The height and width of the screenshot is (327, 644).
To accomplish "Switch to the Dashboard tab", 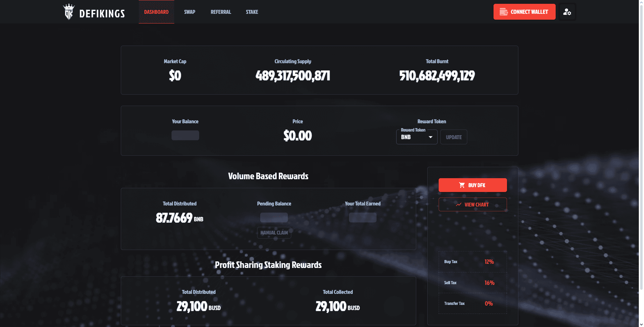I will click(x=156, y=12).
